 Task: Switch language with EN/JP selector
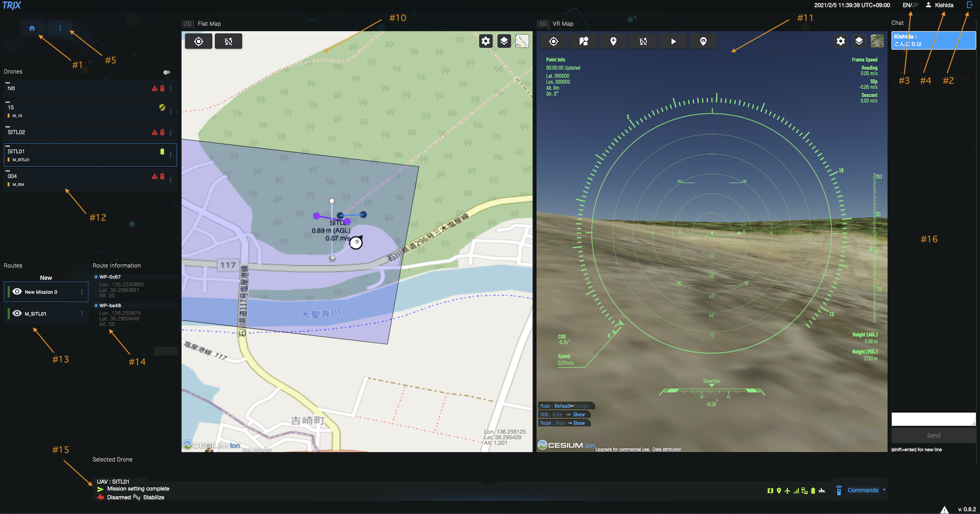pos(910,5)
